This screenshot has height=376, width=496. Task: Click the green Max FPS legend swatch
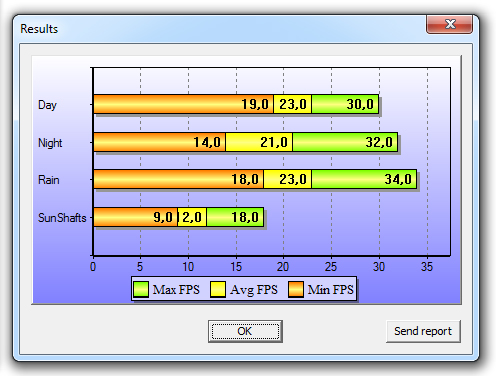point(141,289)
